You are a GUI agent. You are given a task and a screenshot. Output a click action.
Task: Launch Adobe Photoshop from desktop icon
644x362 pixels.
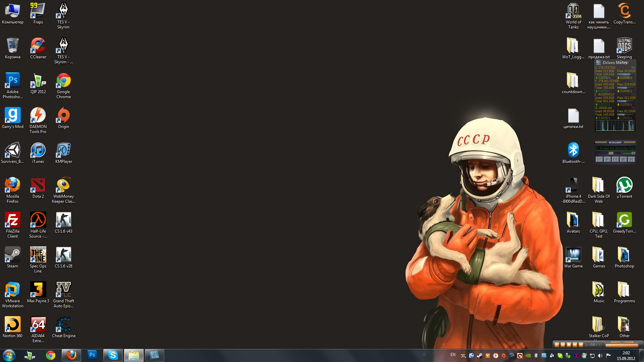[x=12, y=86]
